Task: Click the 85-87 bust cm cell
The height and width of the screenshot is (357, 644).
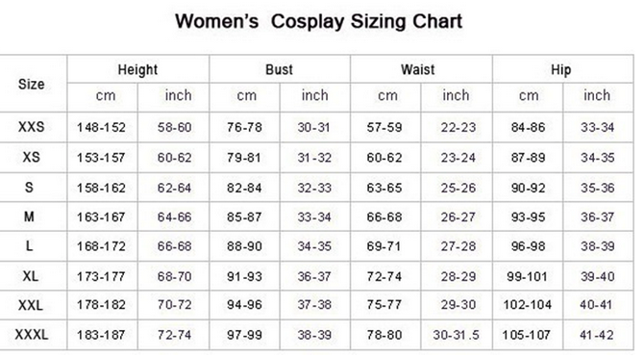Action: tap(244, 217)
